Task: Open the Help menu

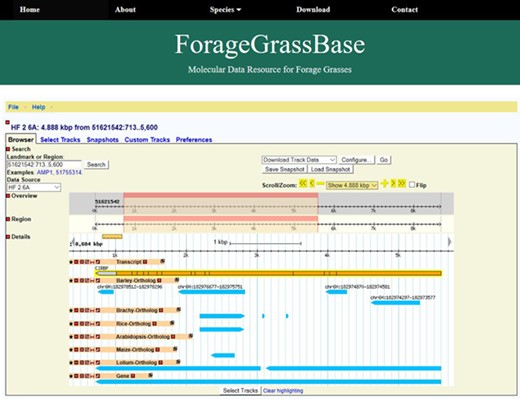Action: 38,107
